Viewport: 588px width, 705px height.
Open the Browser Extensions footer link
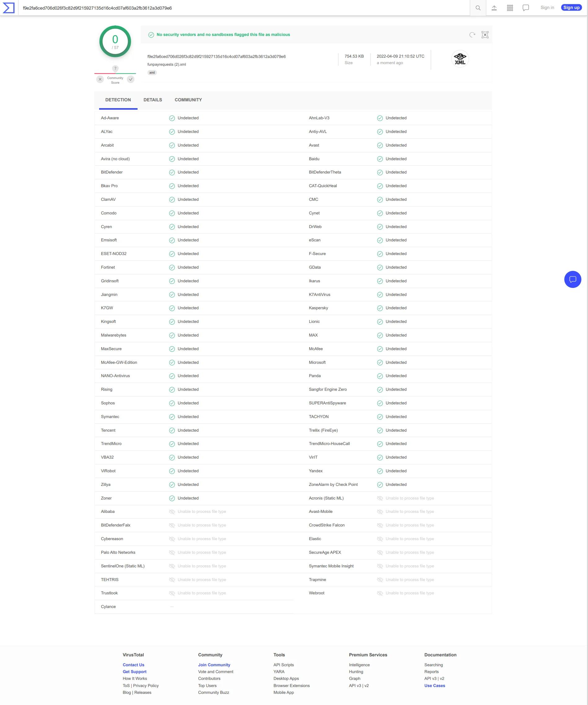click(292, 685)
